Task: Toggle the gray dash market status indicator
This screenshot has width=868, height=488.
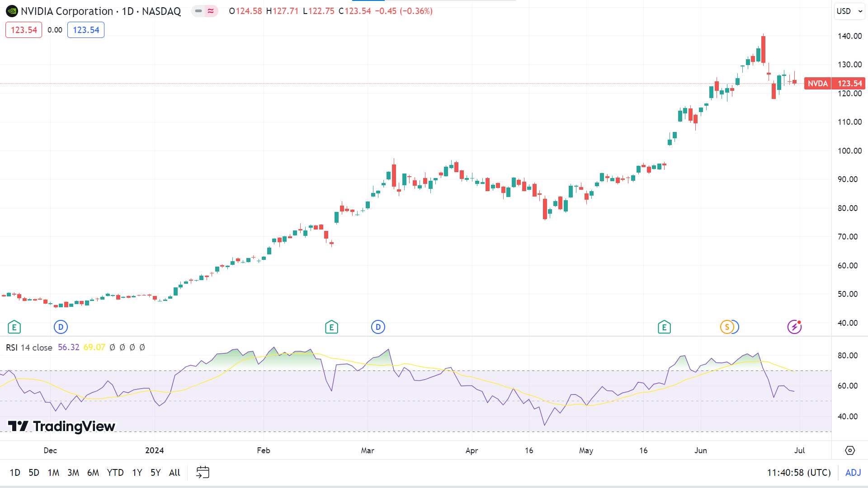Action: (x=198, y=11)
